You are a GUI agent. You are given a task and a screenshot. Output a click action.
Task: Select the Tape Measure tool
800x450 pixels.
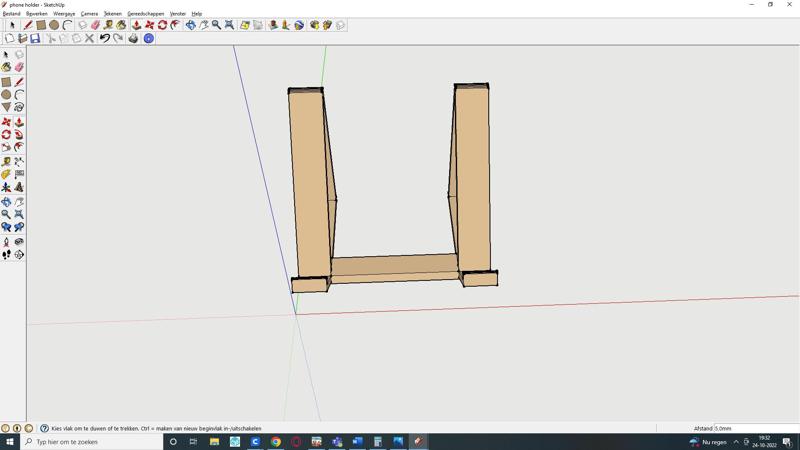(x=6, y=161)
